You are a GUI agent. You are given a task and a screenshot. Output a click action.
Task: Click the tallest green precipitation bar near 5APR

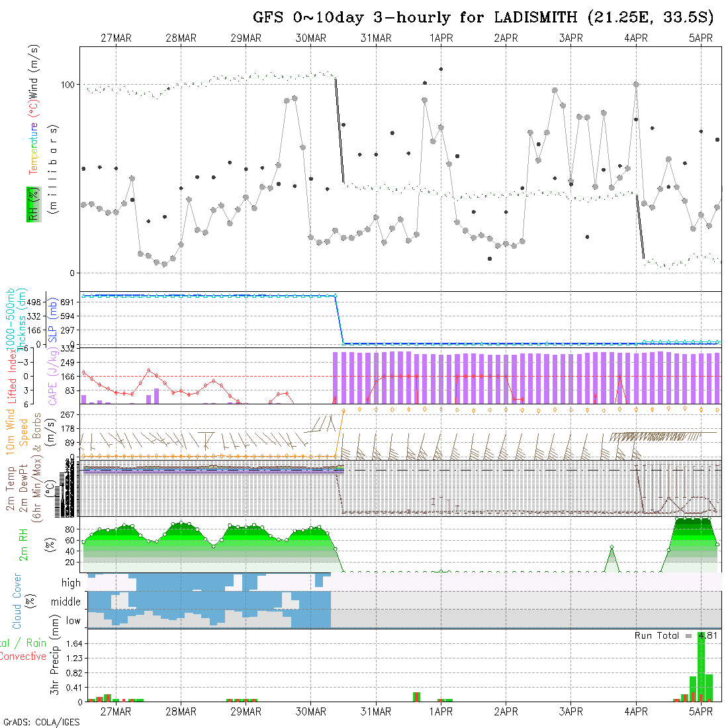click(701, 667)
